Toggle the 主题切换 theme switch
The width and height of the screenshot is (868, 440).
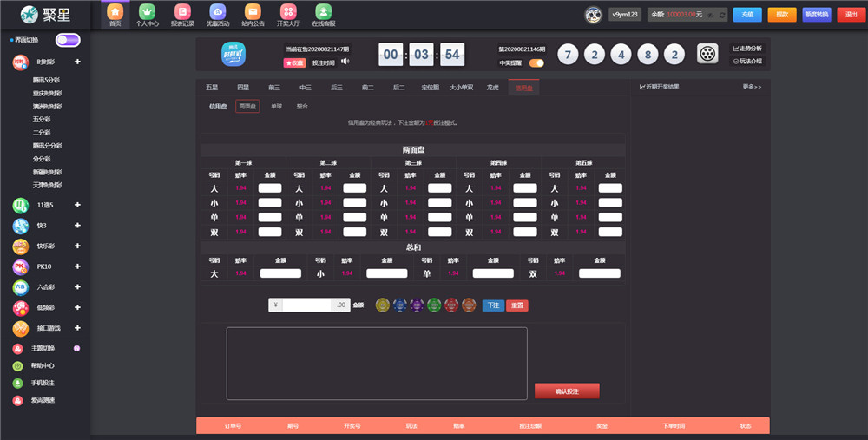(x=76, y=348)
